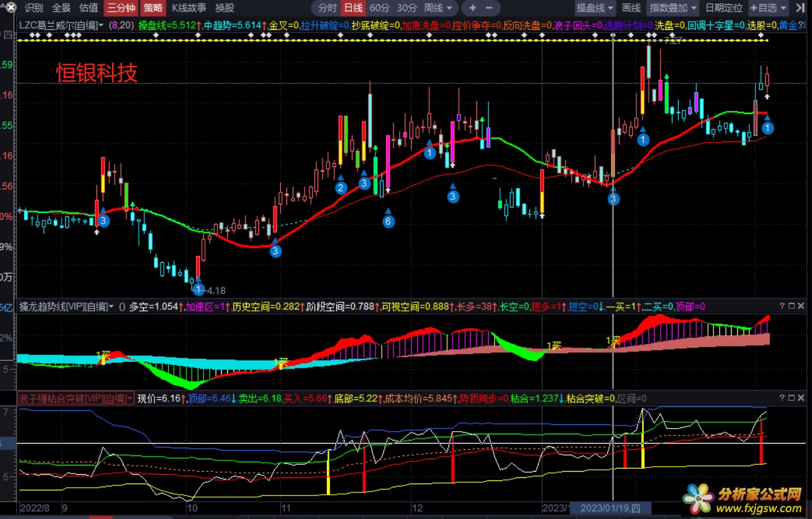This screenshot has height=519, width=812.
Task: Click the 粘合=1.237 value
Action: pyautogui.click(x=534, y=398)
